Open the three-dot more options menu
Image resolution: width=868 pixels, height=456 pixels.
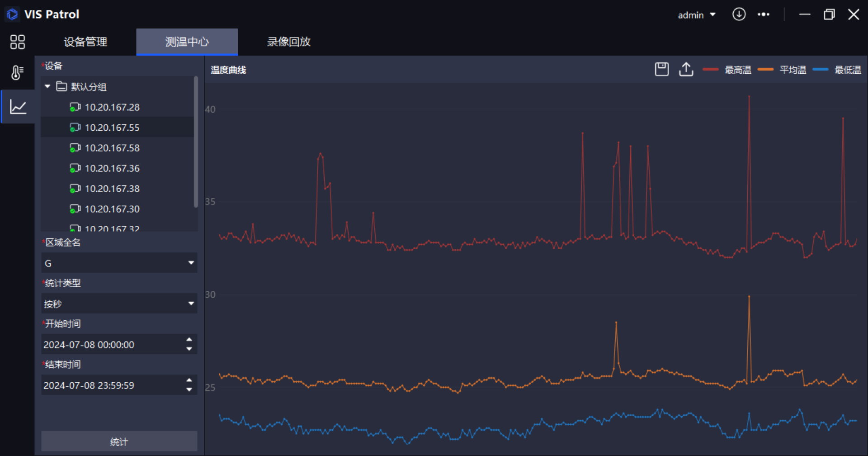click(x=764, y=14)
